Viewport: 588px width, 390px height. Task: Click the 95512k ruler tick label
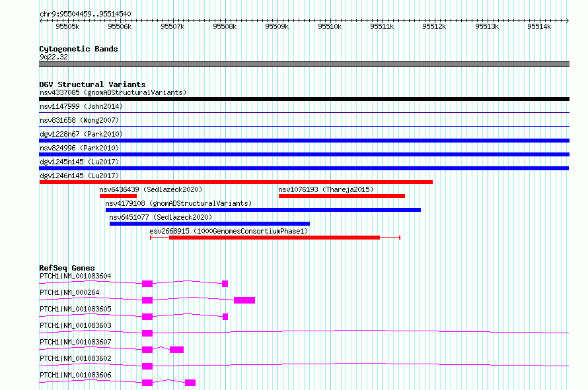(x=434, y=26)
